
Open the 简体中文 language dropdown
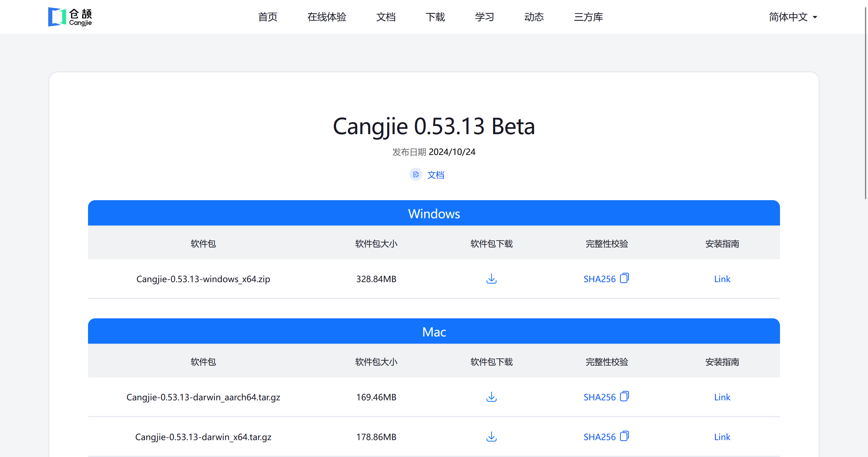pos(793,17)
